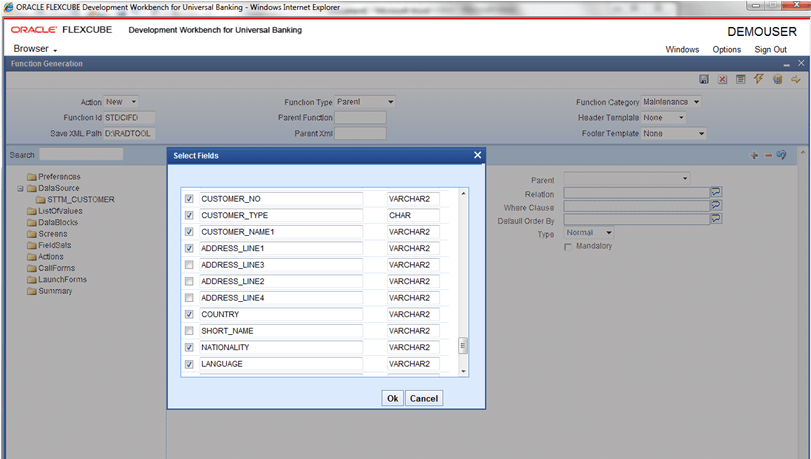Uncheck the ADDRESS_LINE1 checkbox
The height and width of the screenshot is (459, 811).
tap(189, 248)
